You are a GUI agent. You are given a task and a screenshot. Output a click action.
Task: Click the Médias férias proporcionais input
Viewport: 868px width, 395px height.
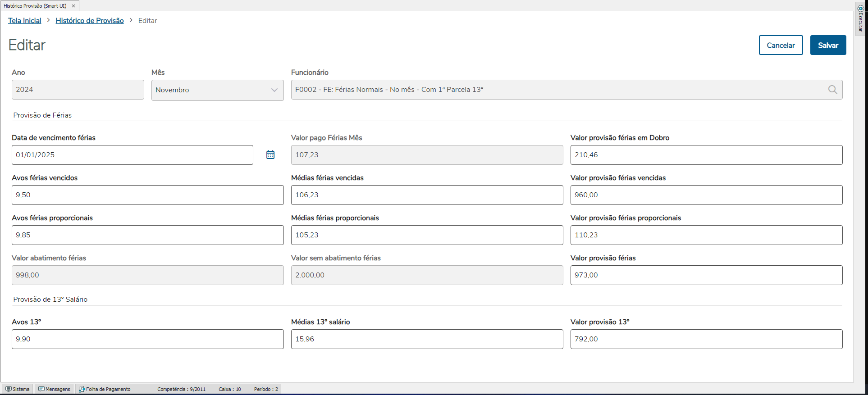point(427,235)
